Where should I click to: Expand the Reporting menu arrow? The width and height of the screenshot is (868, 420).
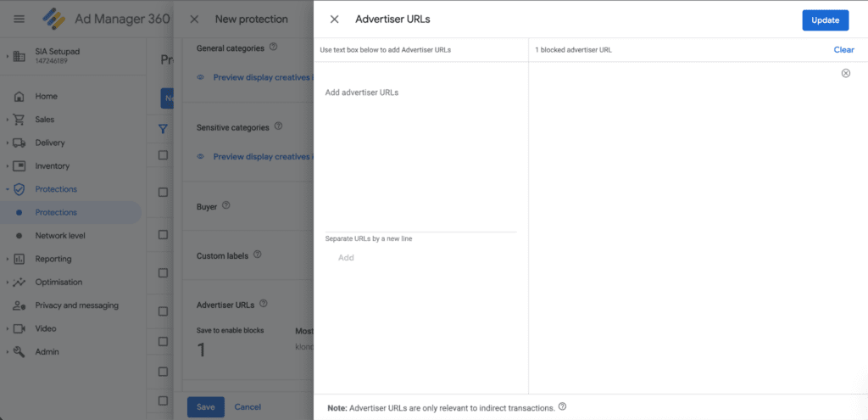point(7,260)
